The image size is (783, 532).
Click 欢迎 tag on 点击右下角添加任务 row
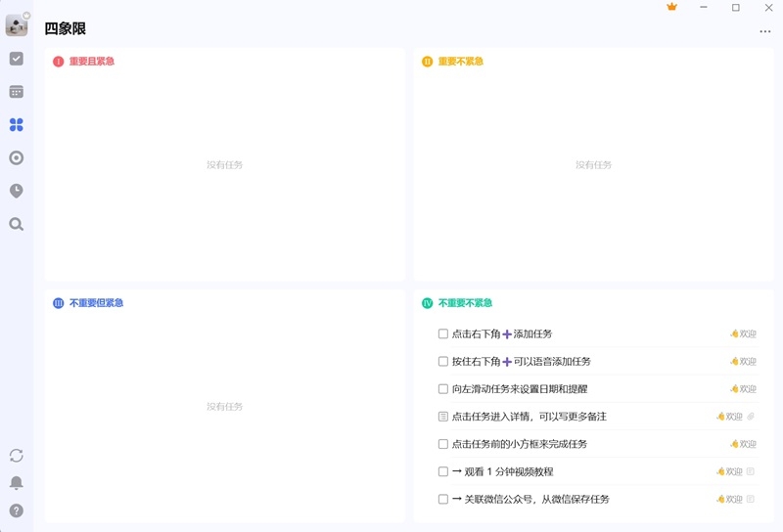click(x=743, y=333)
